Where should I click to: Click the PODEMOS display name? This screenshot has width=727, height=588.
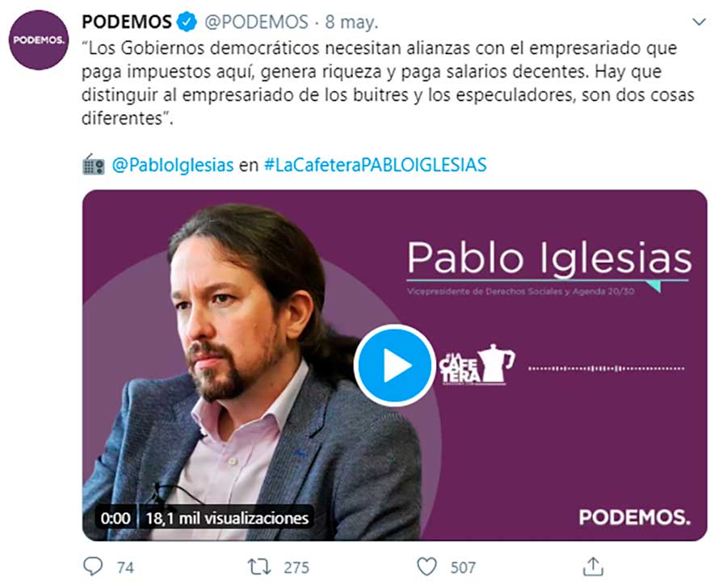pyautogui.click(x=127, y=22)
